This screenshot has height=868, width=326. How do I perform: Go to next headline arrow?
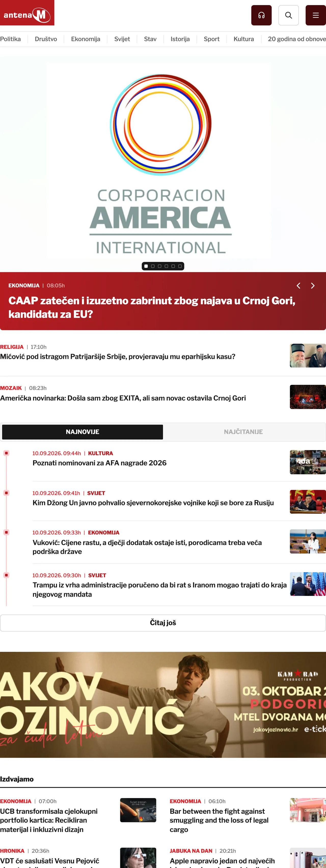313,286
